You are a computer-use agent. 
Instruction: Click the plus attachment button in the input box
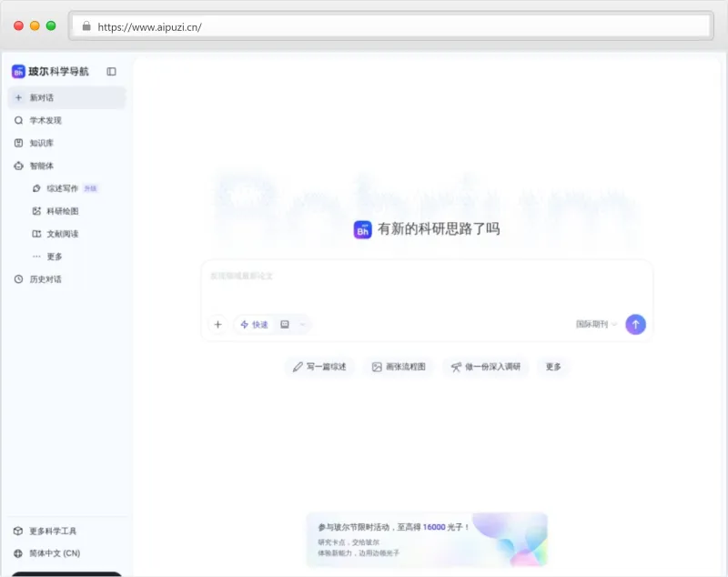point(217,325)
